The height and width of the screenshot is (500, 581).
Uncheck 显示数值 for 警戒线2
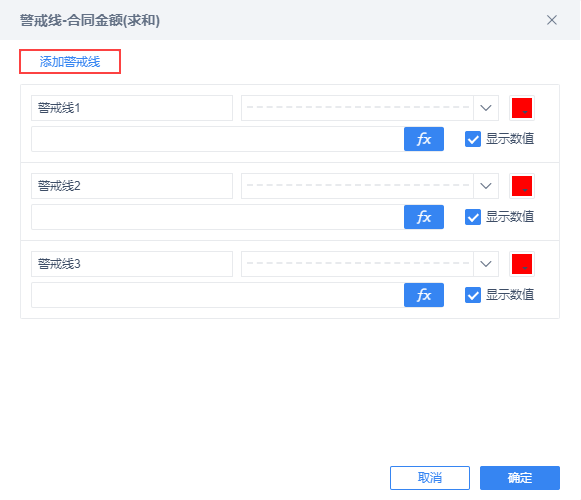pos(473,217)
